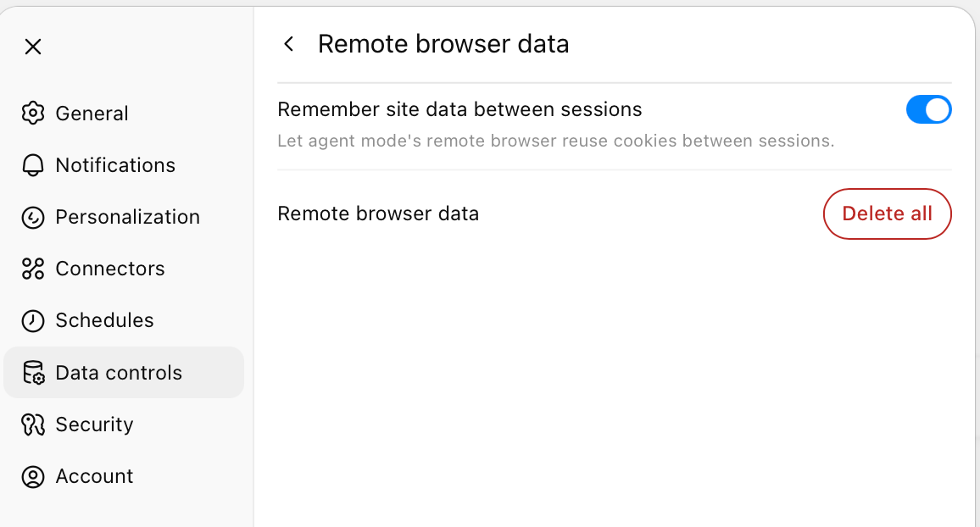Click the Connectors nodes icon
The image size is (980, 527).
click(x=33, y=269)
